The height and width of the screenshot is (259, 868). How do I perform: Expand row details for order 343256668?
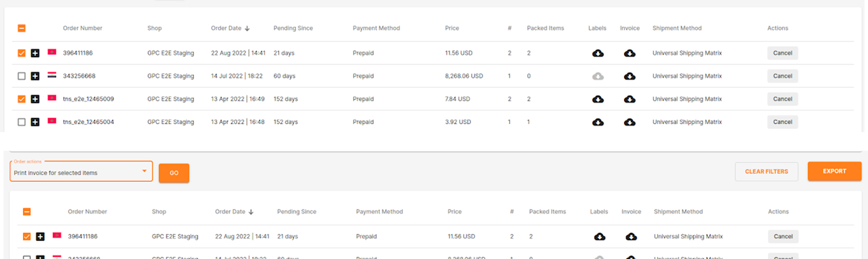pos(35,76)
